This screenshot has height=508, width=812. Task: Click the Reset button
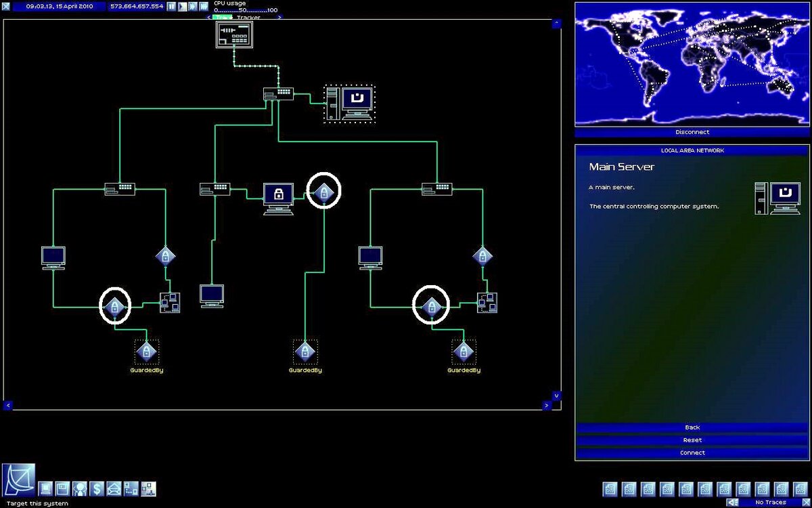coord(692,440)
